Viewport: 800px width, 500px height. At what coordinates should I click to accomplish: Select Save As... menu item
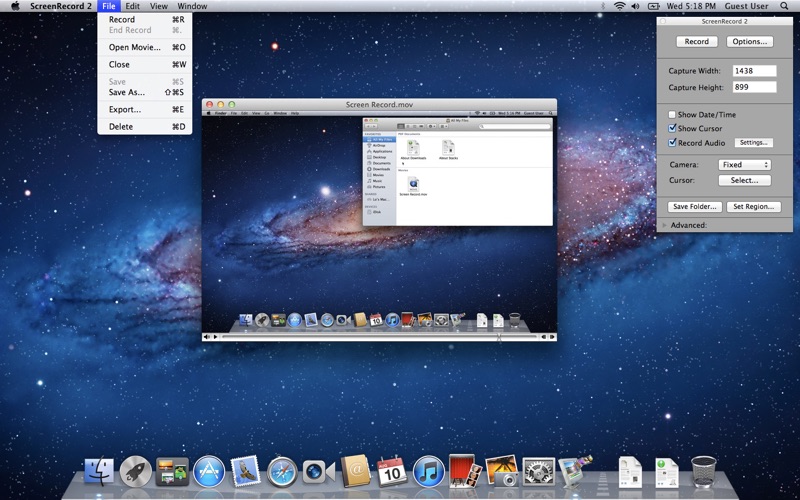145,92
